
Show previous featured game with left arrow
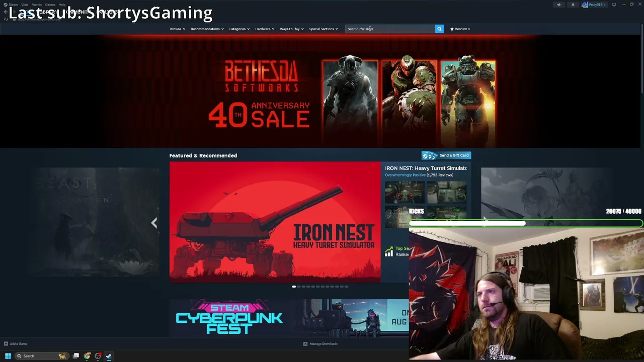[x=154, y=223]
